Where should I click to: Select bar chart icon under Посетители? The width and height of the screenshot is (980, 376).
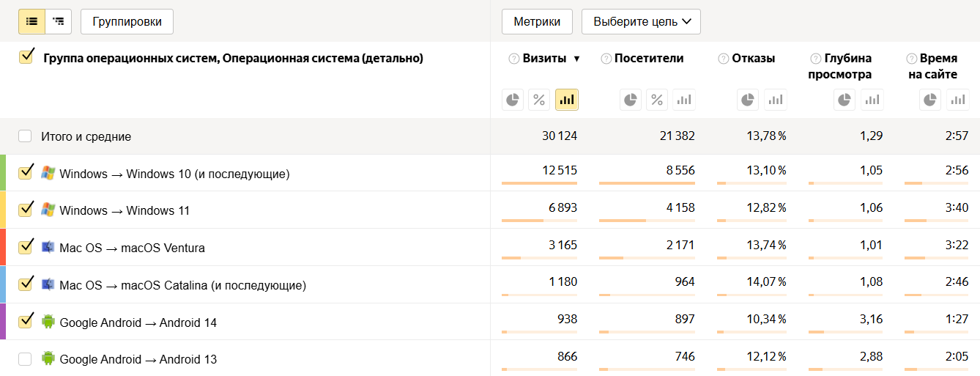coord(683,100)
